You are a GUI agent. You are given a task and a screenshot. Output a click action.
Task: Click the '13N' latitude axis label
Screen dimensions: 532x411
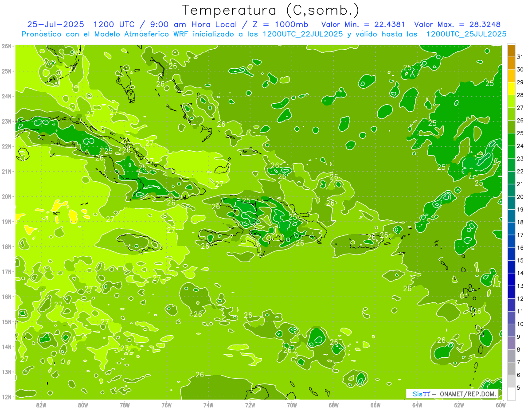coord(7,372)
